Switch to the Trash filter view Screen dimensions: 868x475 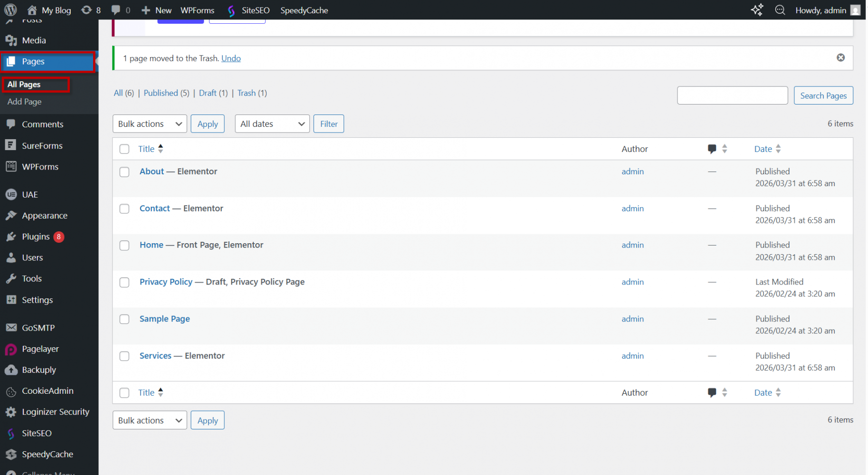[246, 93]
